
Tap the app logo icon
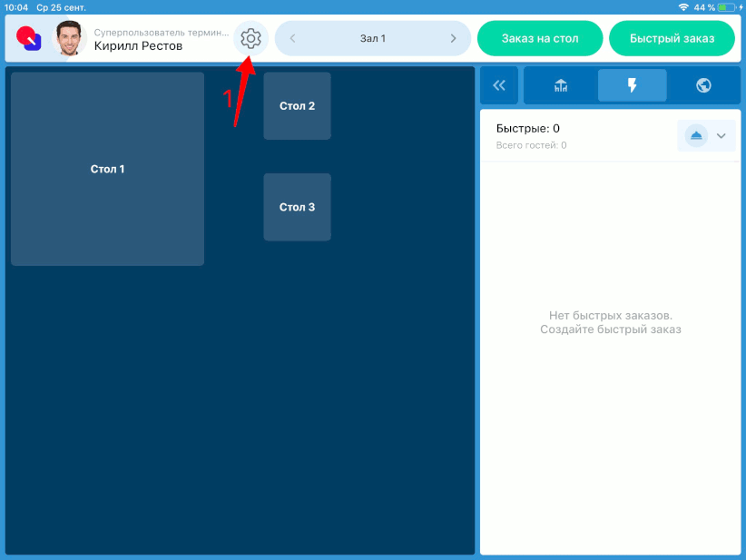tap(28, 38)
